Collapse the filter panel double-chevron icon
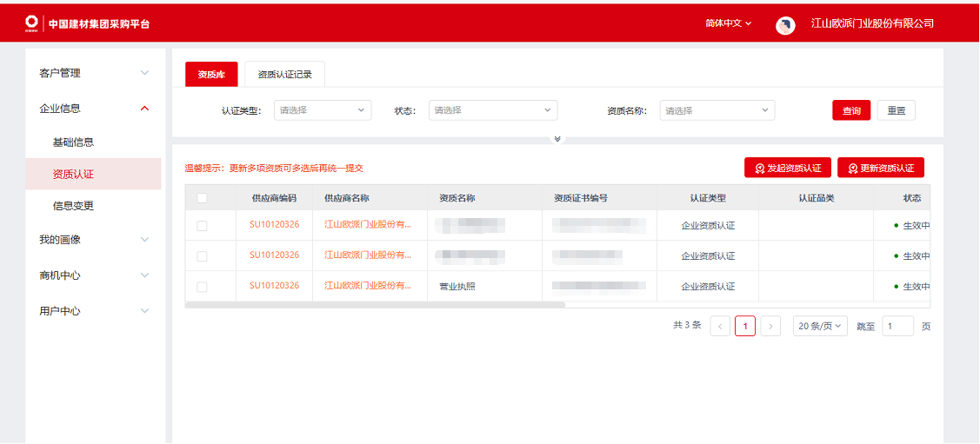Viewport: 980px width, 444px height. tap(557, 139)
